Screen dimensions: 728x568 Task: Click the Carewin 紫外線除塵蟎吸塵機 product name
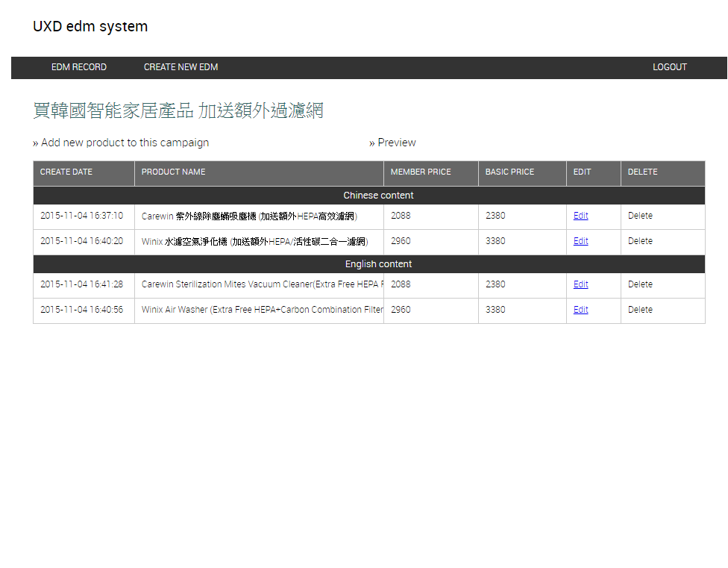click(249, 216)
